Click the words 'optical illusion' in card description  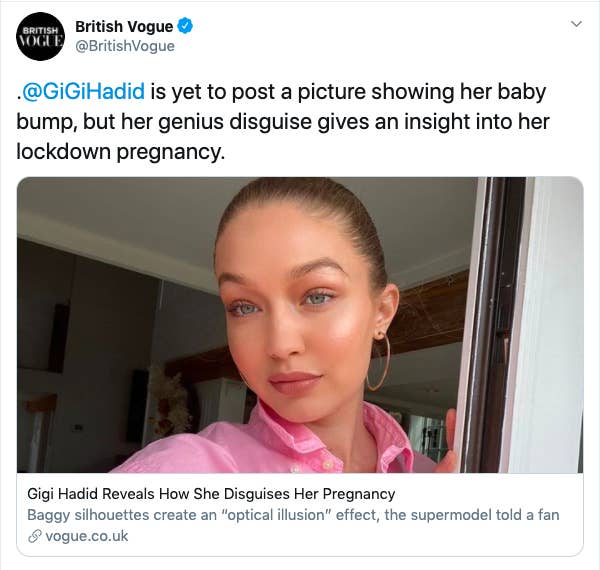coord(277,515)
